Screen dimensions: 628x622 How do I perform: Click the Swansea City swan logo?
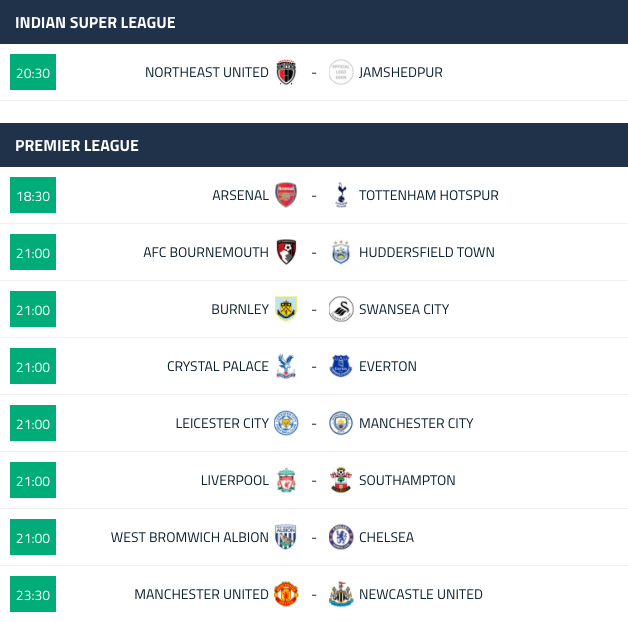(341, 309)
